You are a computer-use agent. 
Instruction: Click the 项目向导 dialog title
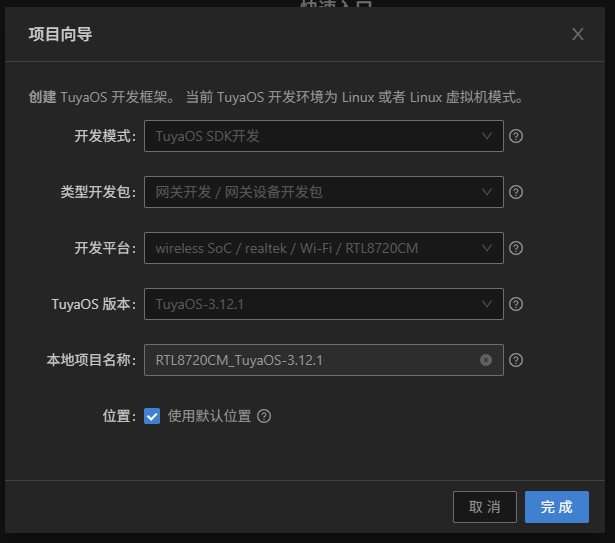[x=60, y=34]
